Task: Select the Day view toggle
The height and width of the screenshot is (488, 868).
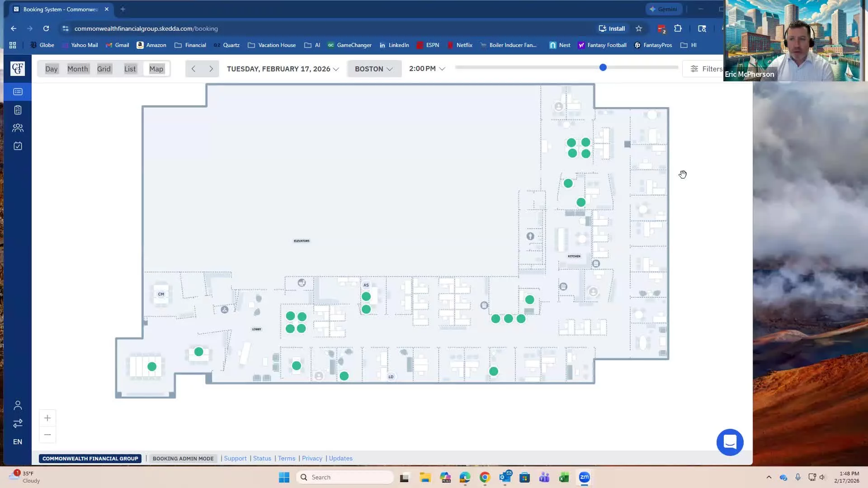Action: 51,69
